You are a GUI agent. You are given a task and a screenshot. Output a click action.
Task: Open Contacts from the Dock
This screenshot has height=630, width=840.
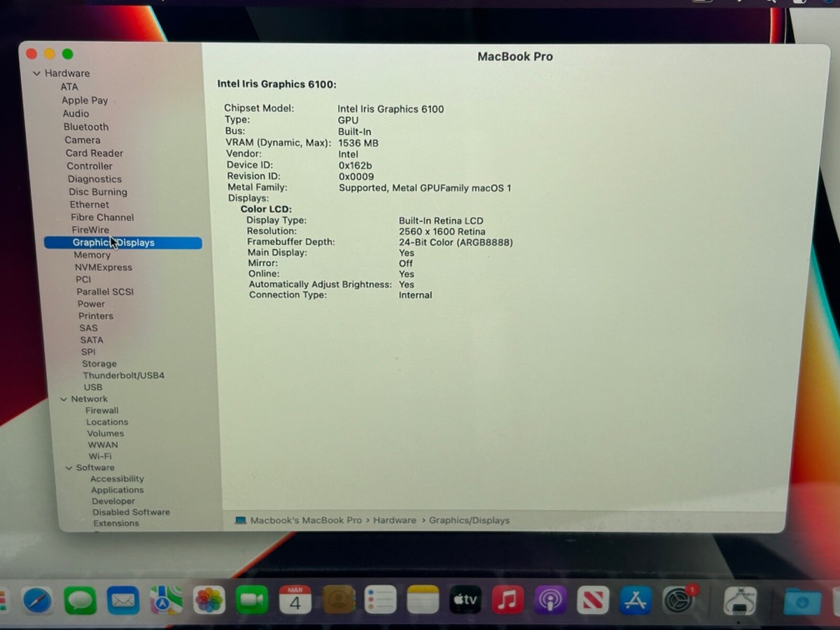[x=338, y=601]
